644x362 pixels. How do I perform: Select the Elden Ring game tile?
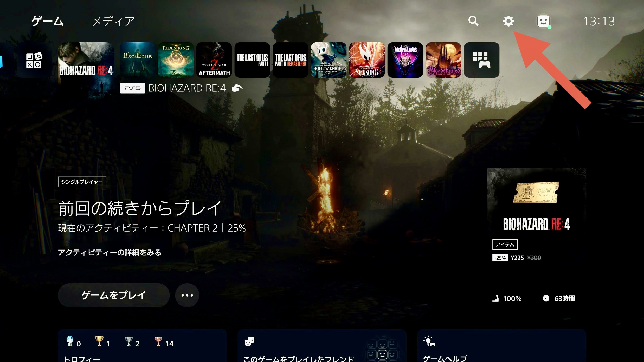(x=176, y=60)
